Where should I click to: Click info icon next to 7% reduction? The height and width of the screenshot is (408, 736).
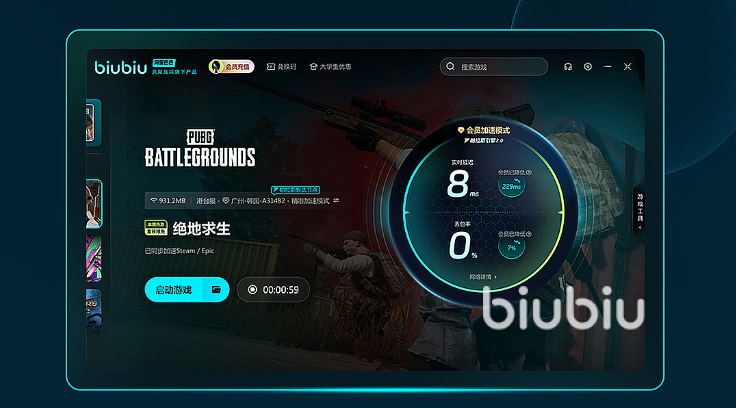tap(529, 234)
